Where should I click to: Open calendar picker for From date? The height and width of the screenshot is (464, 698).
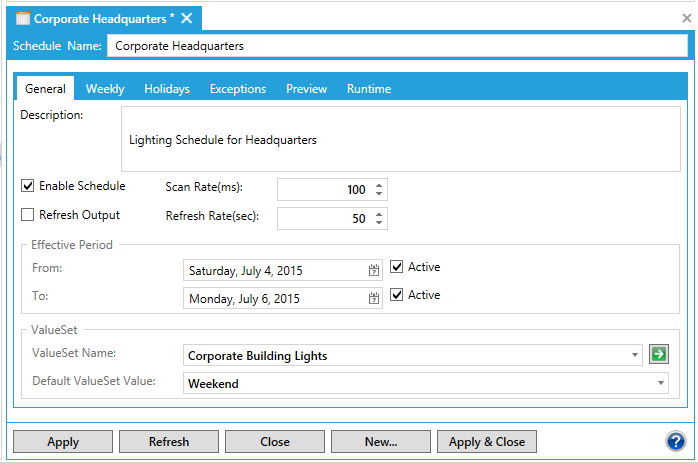point(374,270)
